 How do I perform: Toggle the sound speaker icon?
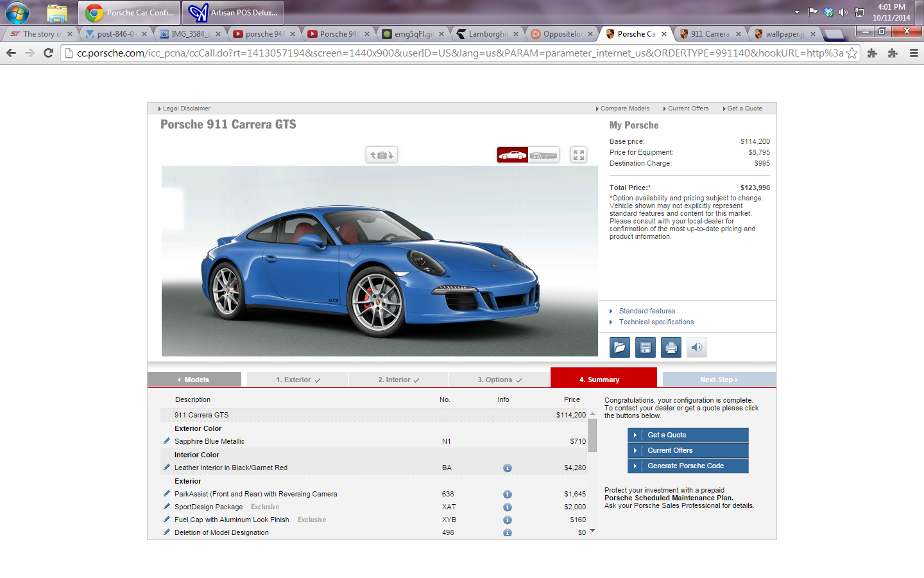tap(697, 347)
